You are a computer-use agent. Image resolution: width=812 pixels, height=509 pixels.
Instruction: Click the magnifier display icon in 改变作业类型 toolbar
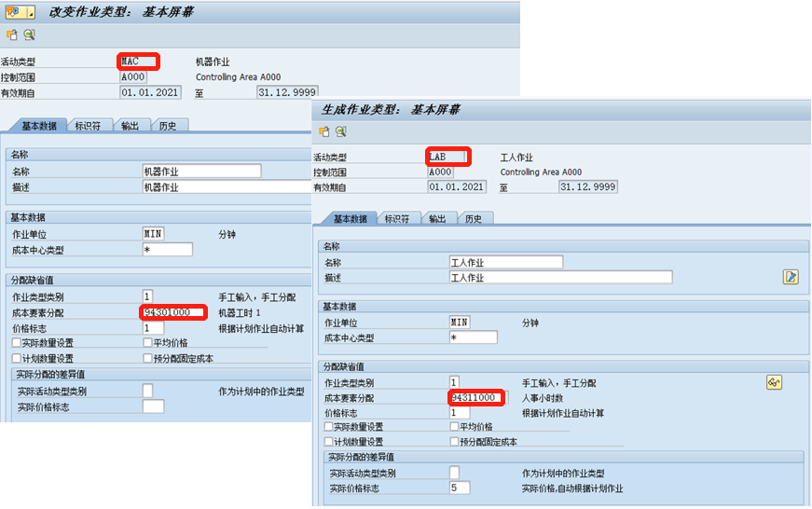click(x=30, y=34)
